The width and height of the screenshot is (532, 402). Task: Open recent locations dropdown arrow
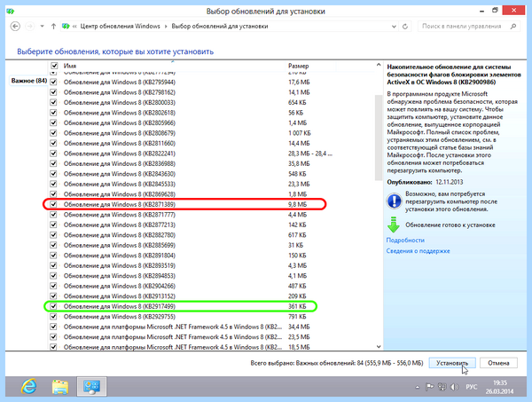click(42, 26)
